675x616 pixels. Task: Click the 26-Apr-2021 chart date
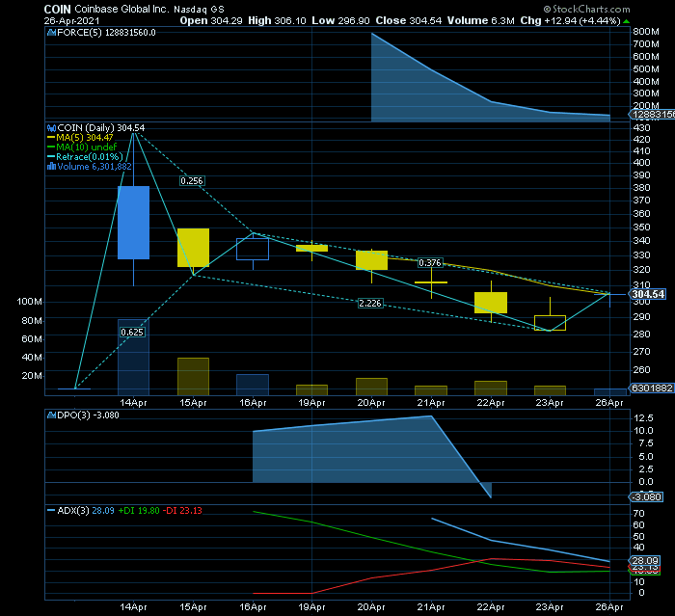pyautogui.click(x=71, y=20)
